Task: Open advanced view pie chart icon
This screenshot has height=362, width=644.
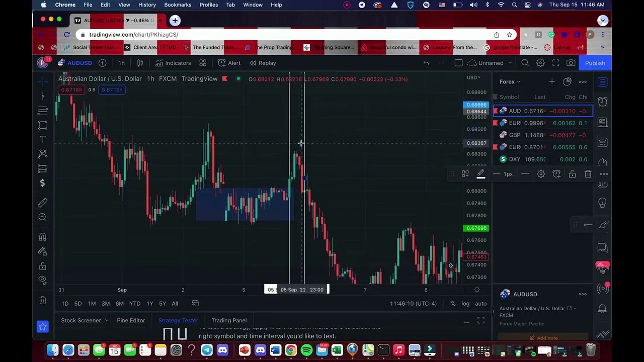Action: tap(567, 81)
